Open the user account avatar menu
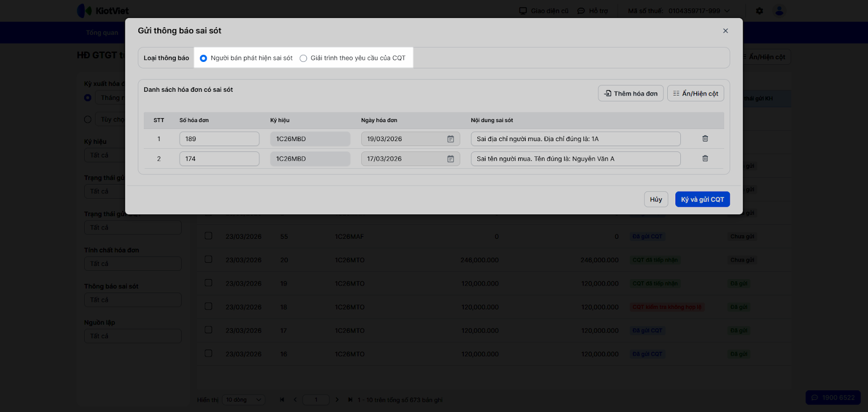 780,11
